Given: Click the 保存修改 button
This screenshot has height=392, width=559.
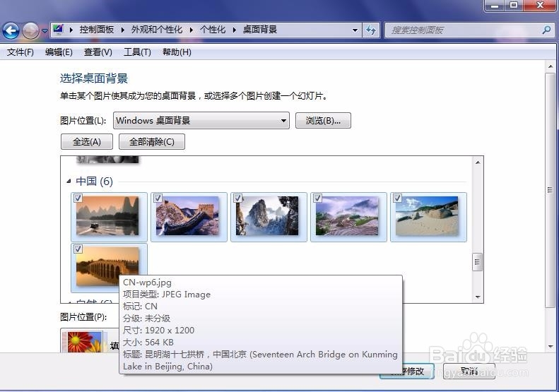Looking at the screenshot, I should click(407, 372).
